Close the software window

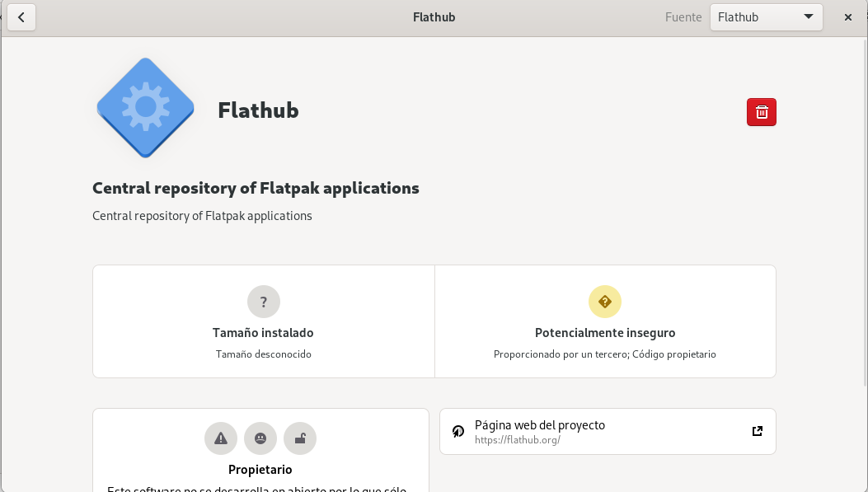[847, 17]
